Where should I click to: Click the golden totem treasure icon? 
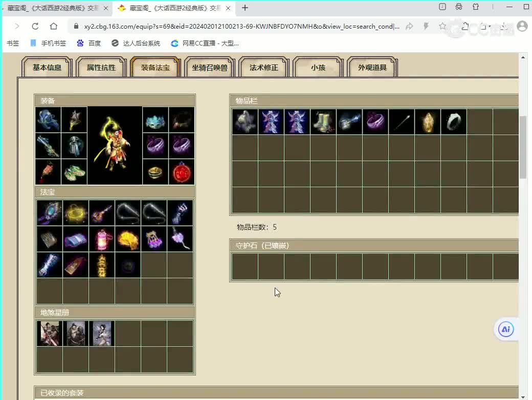102,265
